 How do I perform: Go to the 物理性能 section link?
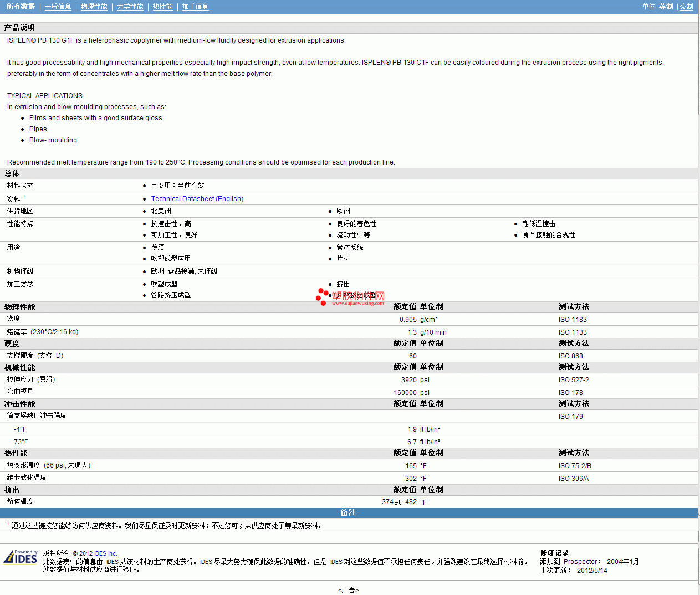point(94,7)
